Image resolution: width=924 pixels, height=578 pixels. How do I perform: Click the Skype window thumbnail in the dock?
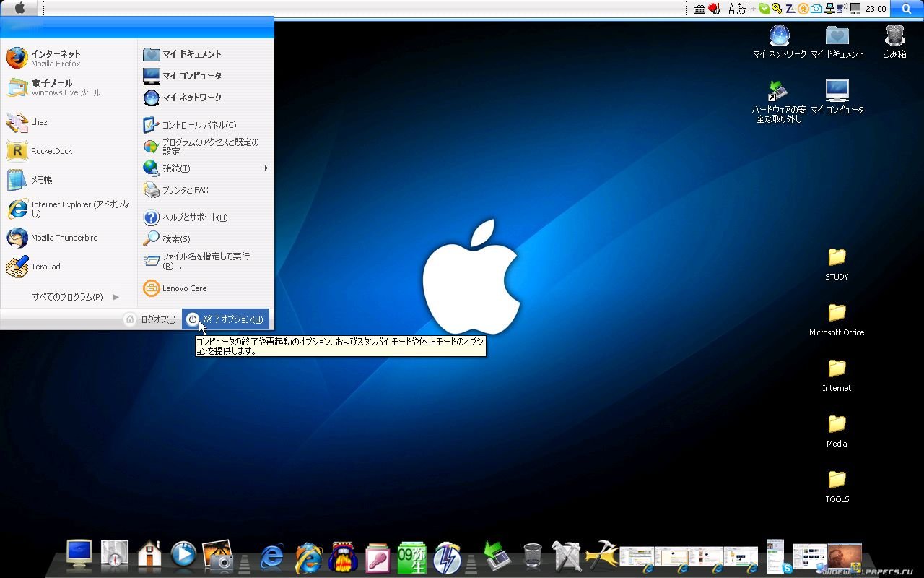click(x=776, y=556)
